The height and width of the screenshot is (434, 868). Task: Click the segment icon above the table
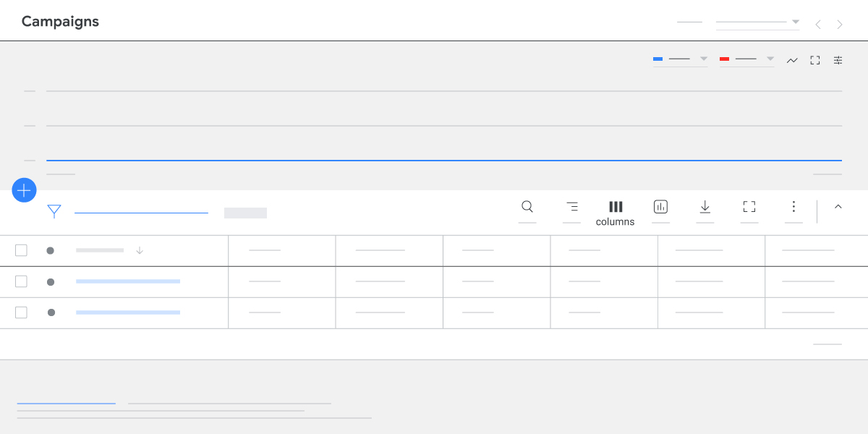pos(571,206)
